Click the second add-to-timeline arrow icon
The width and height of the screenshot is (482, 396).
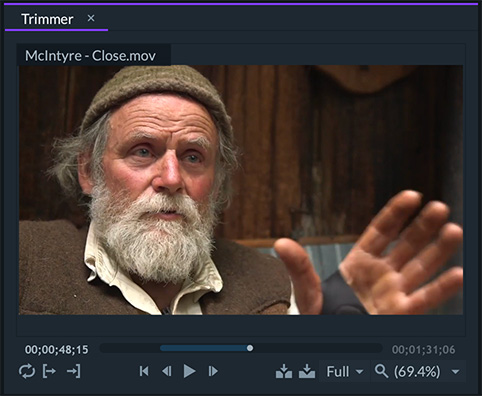point(307,371)
